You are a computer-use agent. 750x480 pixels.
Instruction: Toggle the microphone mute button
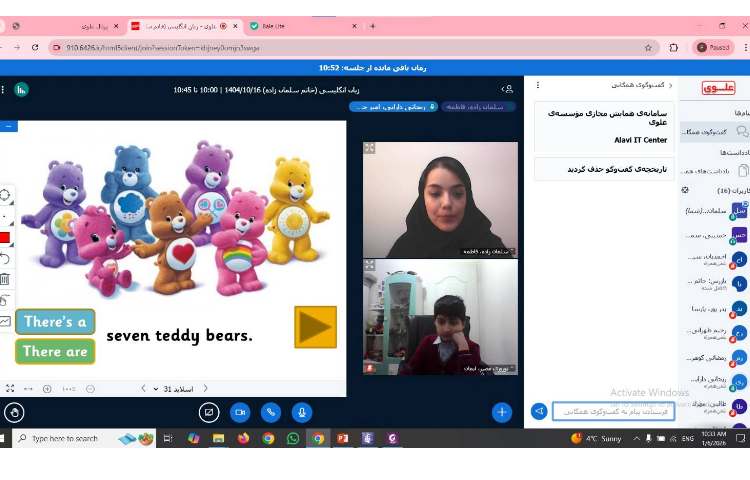click(301, 411)
